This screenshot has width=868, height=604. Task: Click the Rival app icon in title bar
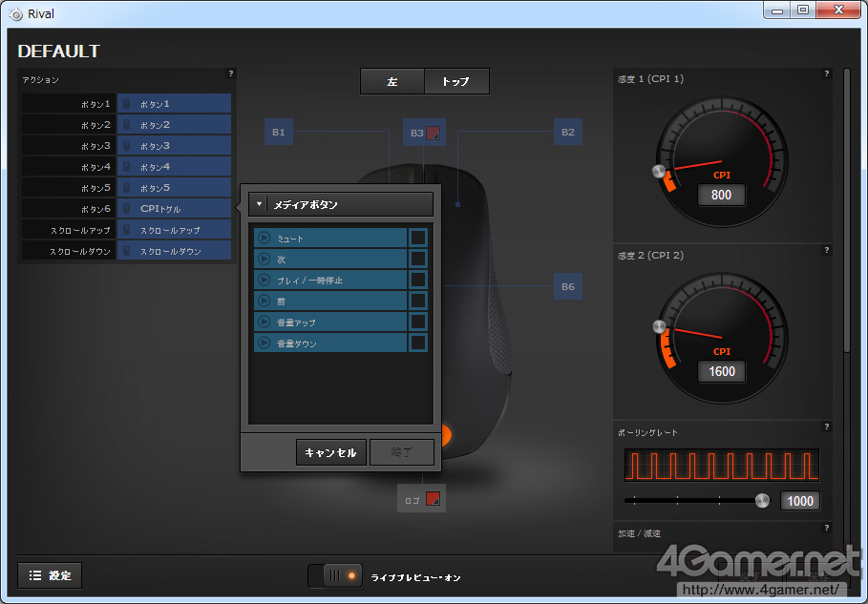pyautogui.click(x=16, y=13)
